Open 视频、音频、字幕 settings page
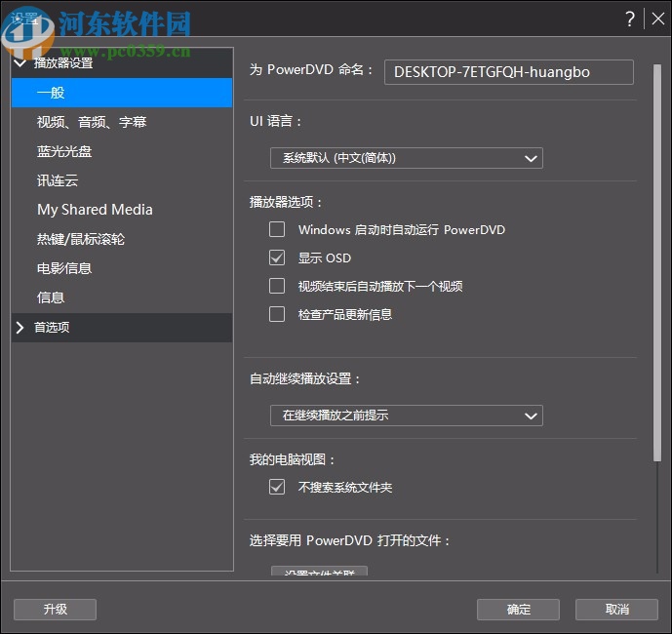This screenshot has height=634, width=672. coord(122,122)
